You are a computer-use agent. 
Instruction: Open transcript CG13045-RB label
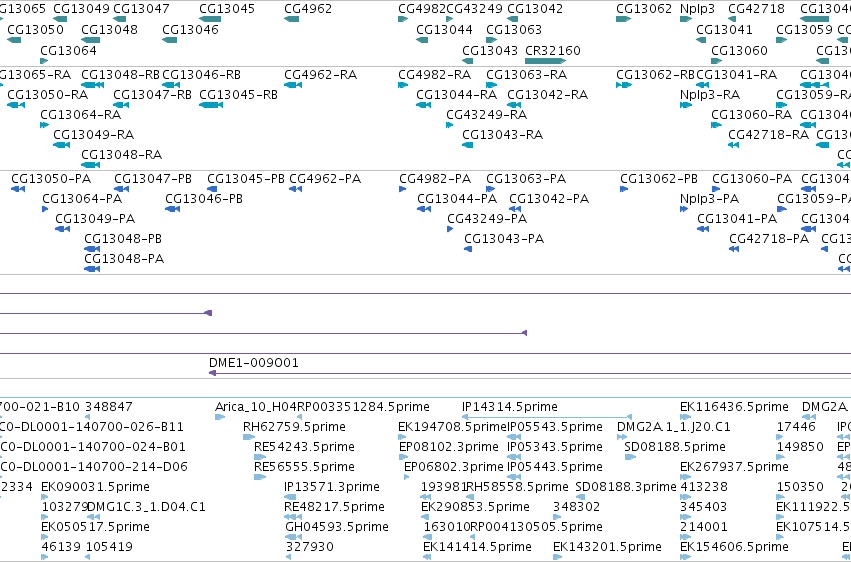pyautogui.click(x=238, y=94)
